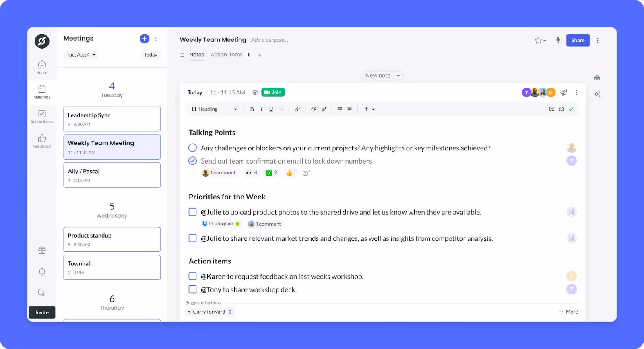Check Karen request feedback action item
The height and width of the screenshot is (349, 644).
click(193, 276)
